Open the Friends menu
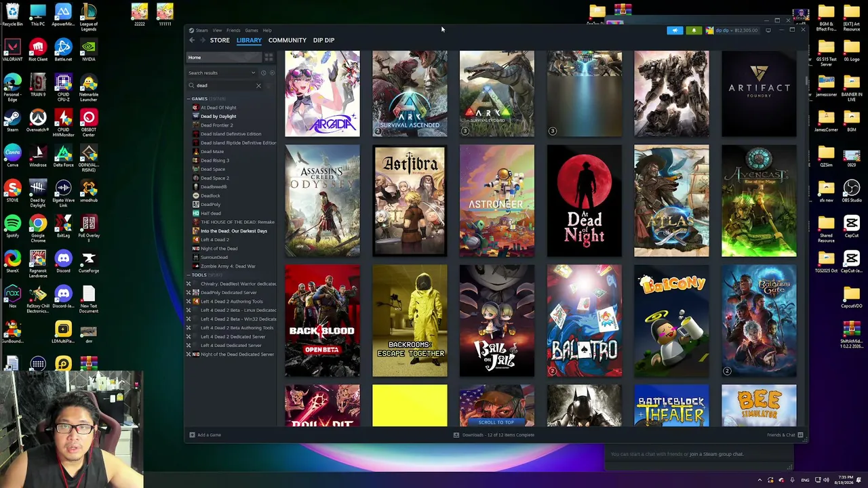 tap(233, 30)
